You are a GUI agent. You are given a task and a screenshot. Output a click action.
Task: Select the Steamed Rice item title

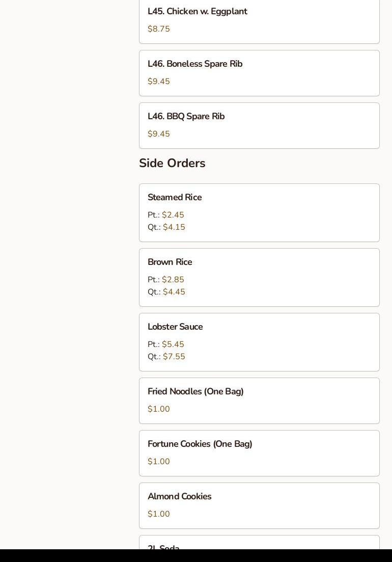point(175,198)
